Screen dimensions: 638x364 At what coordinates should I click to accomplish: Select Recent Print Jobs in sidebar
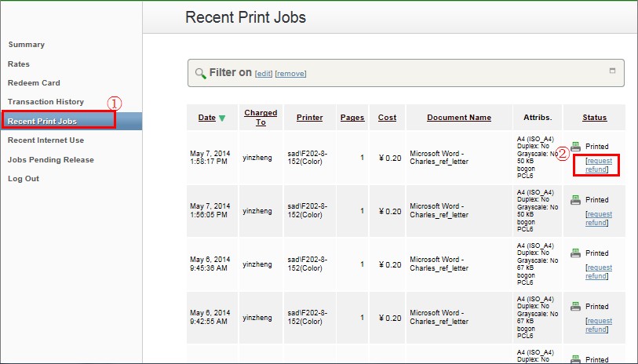[x=42, y=121]
